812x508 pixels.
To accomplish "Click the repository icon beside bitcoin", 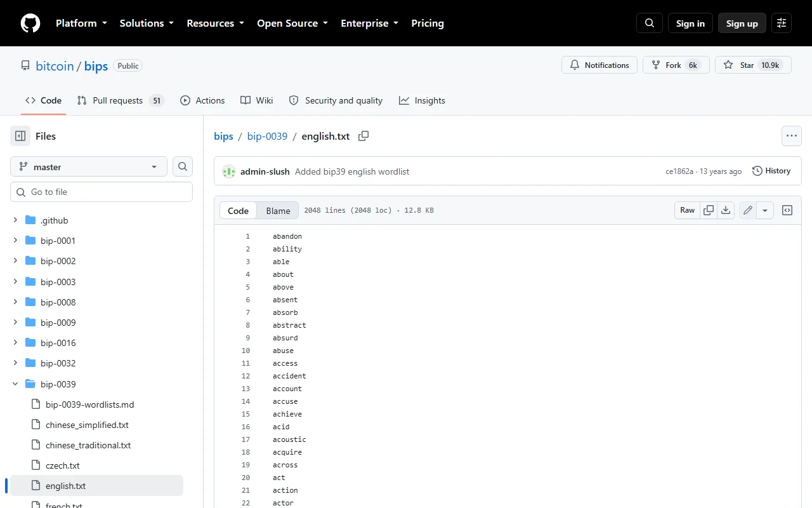I will (25, 65).
